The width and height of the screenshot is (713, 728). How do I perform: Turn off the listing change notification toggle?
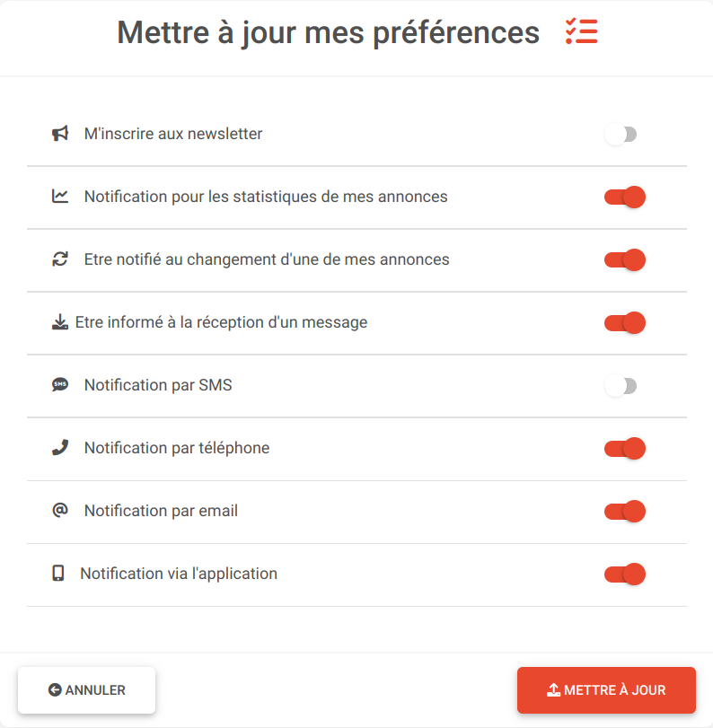click(625, 260)
